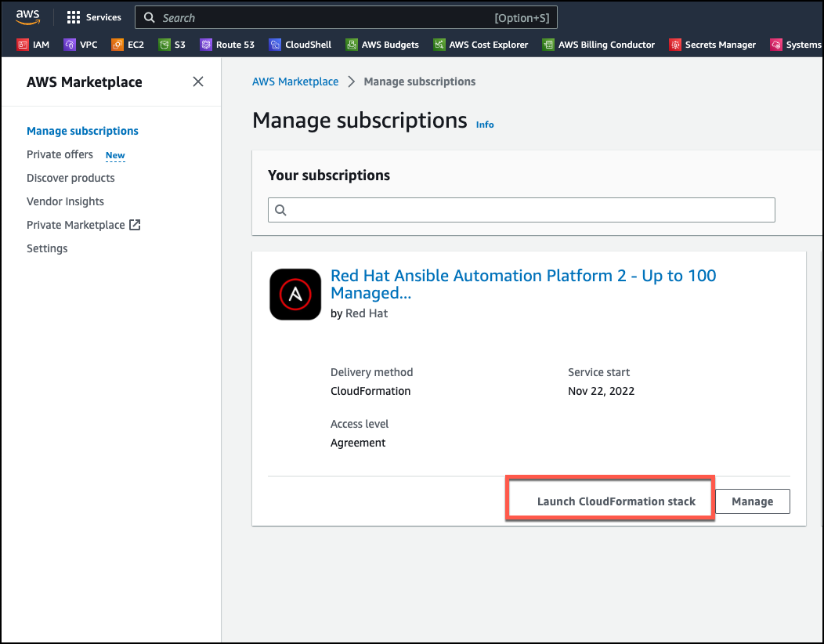Focus the top AWS search field
Screen dimensions: 824x644
[x=345, y=17]
